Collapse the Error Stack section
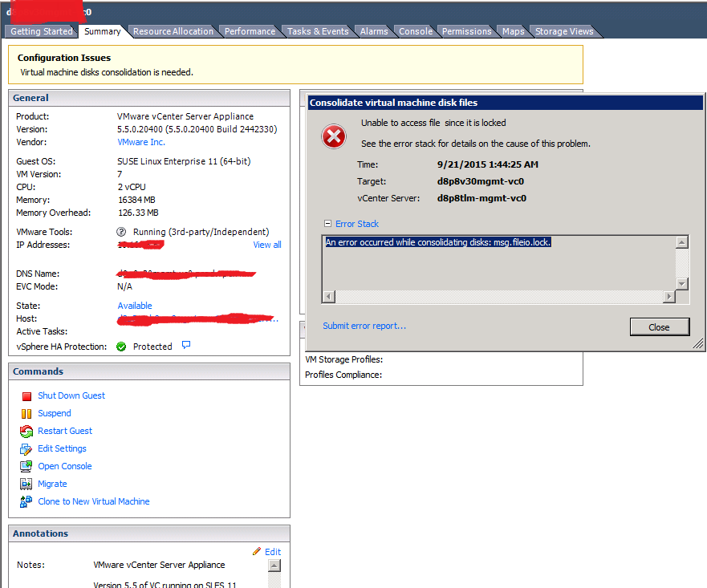Image resolution: width=707 pixels, height=588 pixels. point(327,224)
